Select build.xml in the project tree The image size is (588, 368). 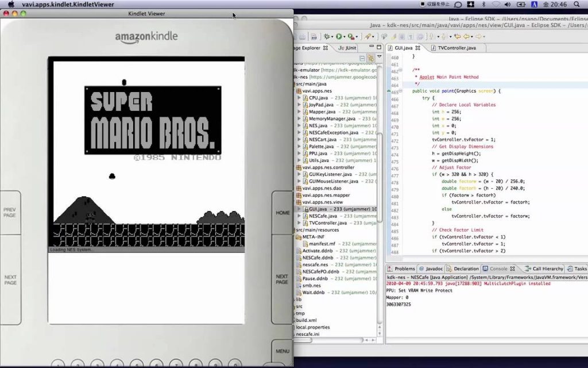pos(306,320)
